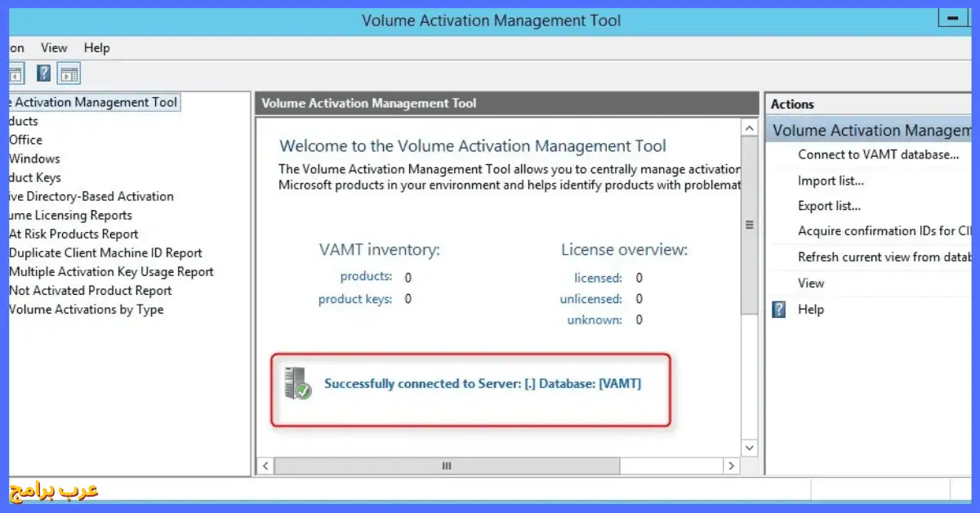980x513 pixels.
Task: Click the server connected status icon
Action: [296, 383]
